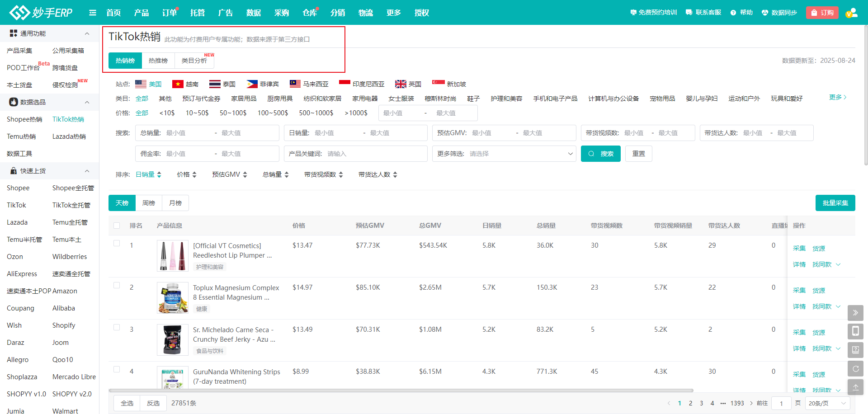868x414 pixels.
Task: Check the row 1 VT Cosmetics checkbox
Action: pos(117,243)
